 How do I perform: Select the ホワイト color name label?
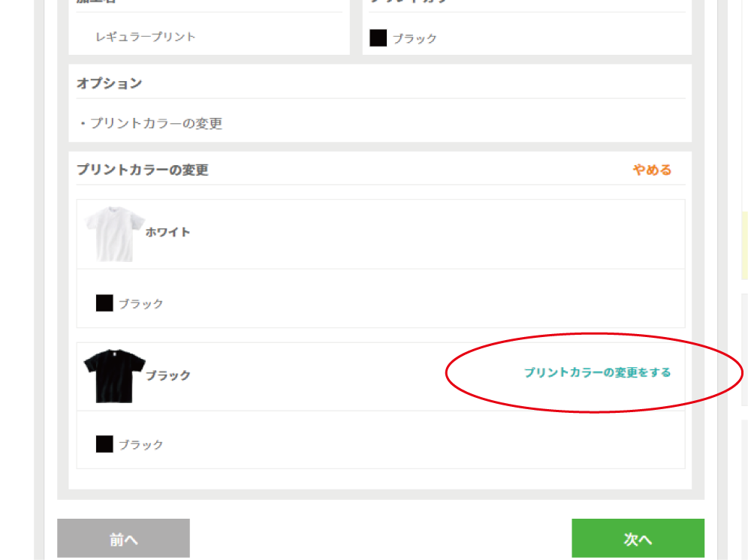(x=167, y=232)
